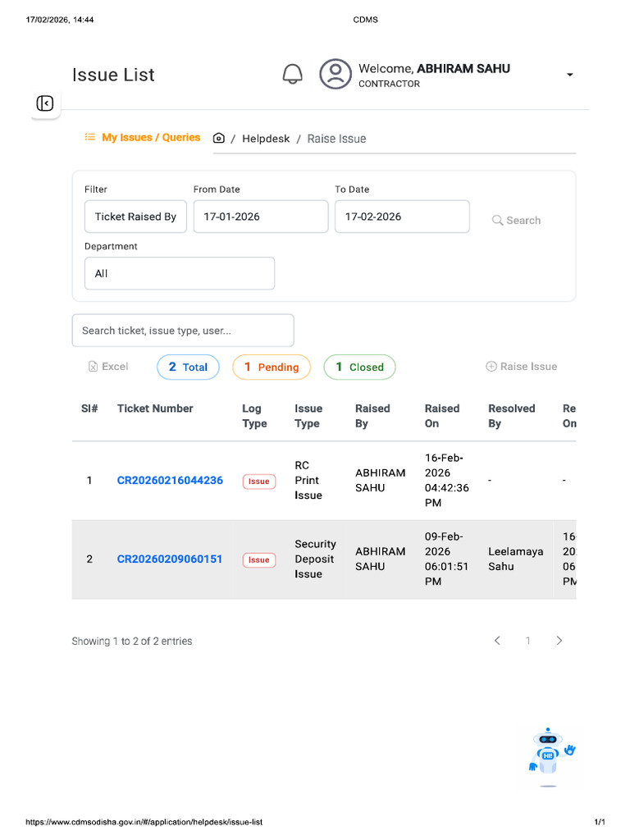Open the My Issues / Queries tab
The height and width of the screenshot is (840, 630).
click(143, 137)
